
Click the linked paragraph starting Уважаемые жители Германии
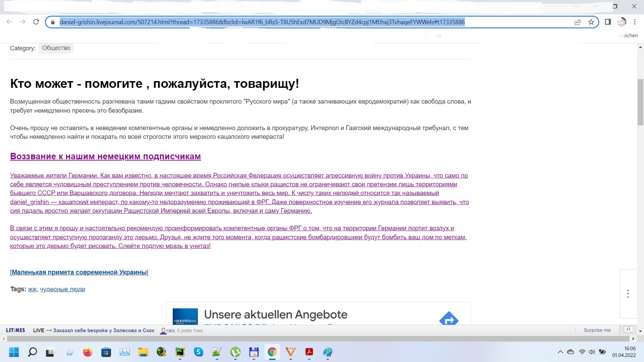click(239, 193)
